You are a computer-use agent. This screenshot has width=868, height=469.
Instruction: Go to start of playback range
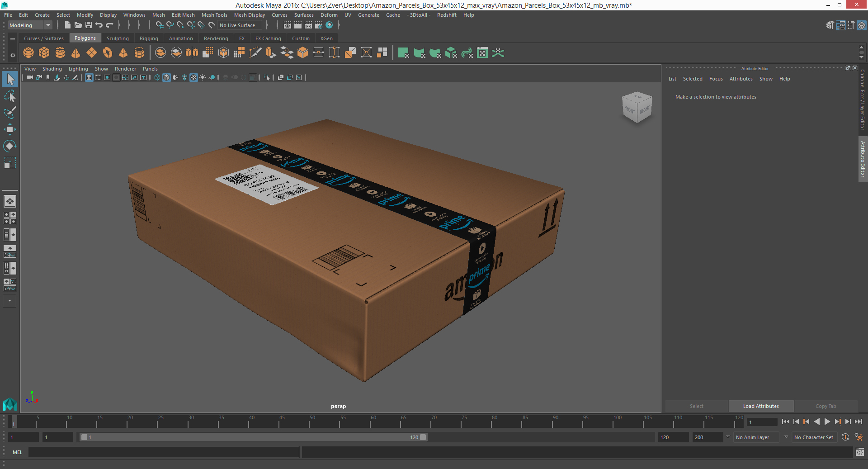coord(786,422)
